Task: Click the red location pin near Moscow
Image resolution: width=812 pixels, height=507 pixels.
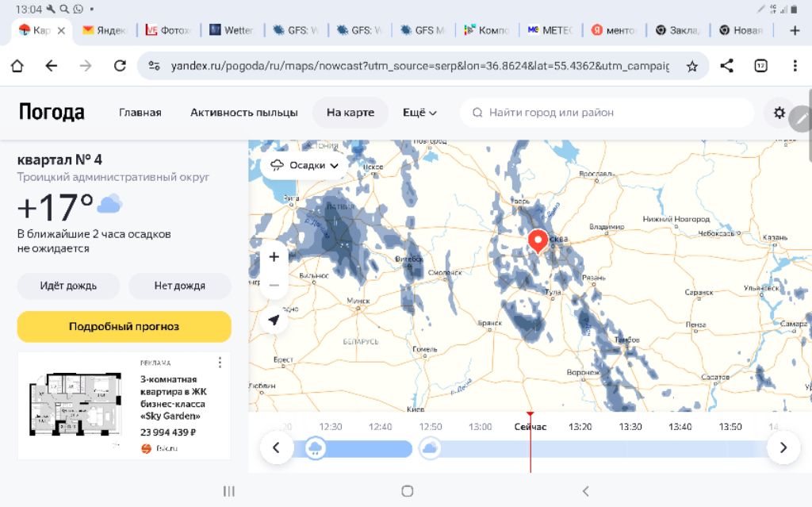Action: 538,241
